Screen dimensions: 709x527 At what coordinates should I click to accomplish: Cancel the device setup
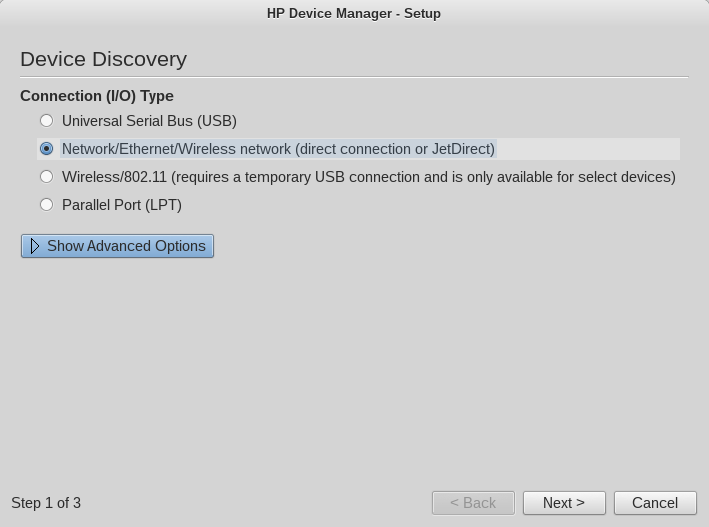(x=655, y=503)
